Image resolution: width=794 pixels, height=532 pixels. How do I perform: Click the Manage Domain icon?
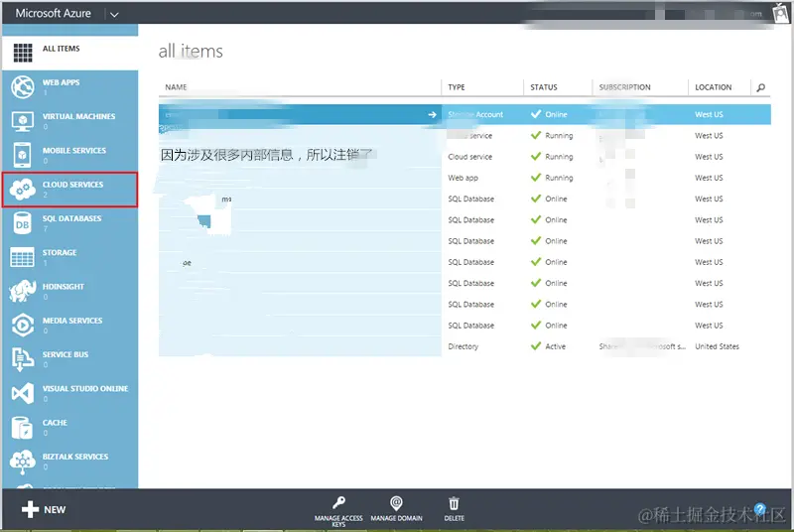pyautogui.click(x=396, y=503)
